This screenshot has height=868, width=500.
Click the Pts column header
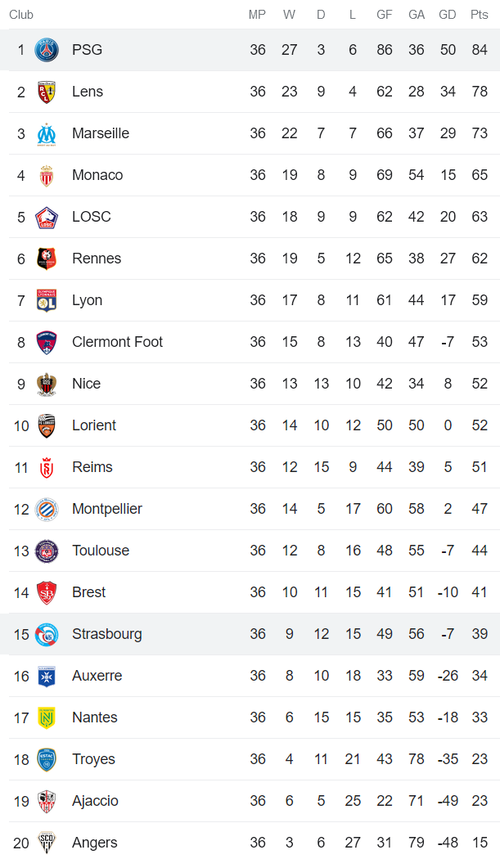coord(479,15)
